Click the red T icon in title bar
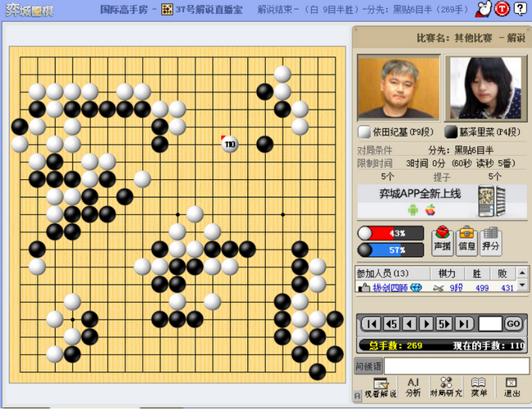532x409 pixels. (503, 8)
